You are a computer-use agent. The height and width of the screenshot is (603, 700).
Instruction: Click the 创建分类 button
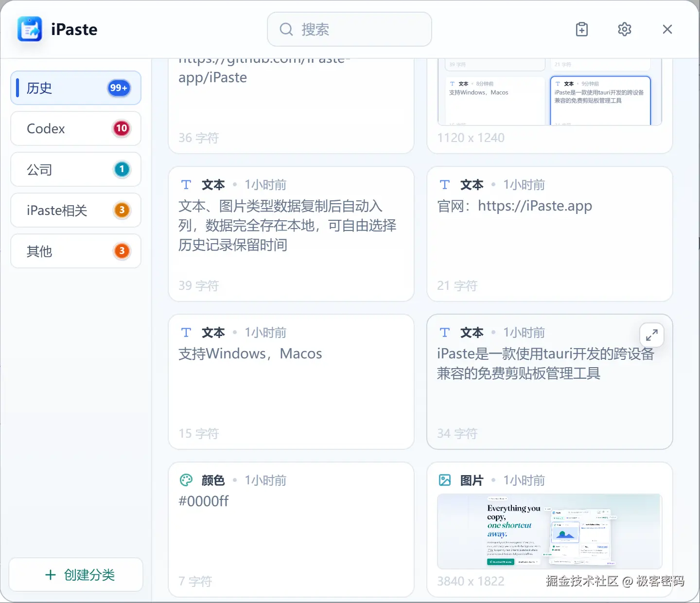coord(76,575)
